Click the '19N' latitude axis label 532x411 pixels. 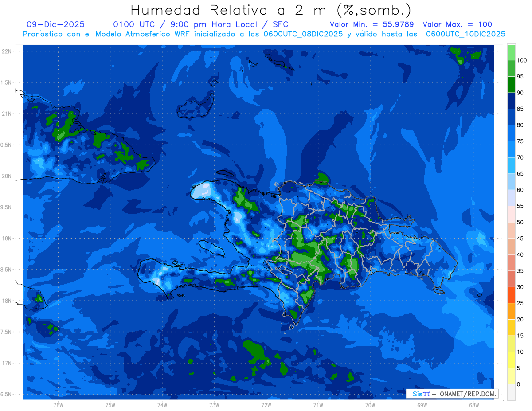tap(7, 238)
